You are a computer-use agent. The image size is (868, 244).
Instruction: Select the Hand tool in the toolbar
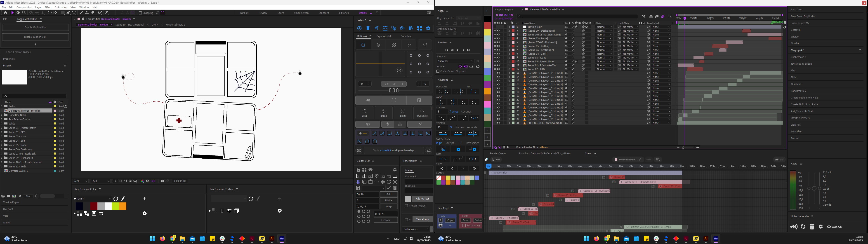point(18,13)
